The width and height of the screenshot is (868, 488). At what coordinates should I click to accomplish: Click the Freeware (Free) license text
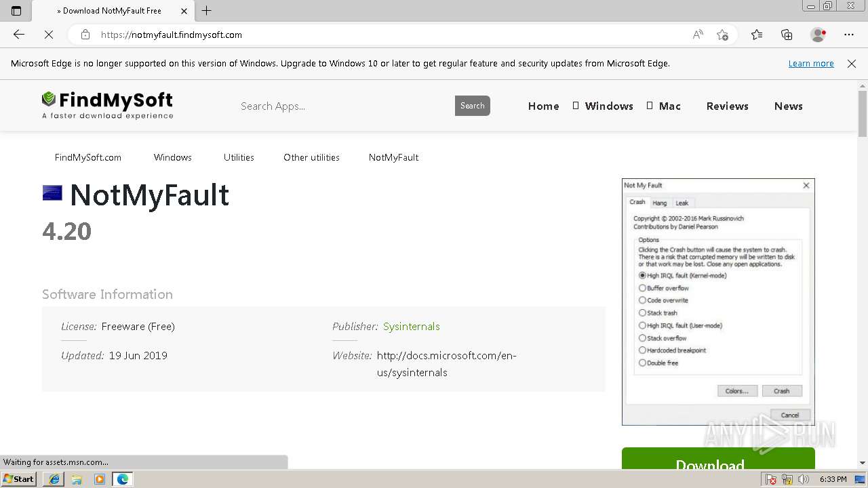pos(138,327)
